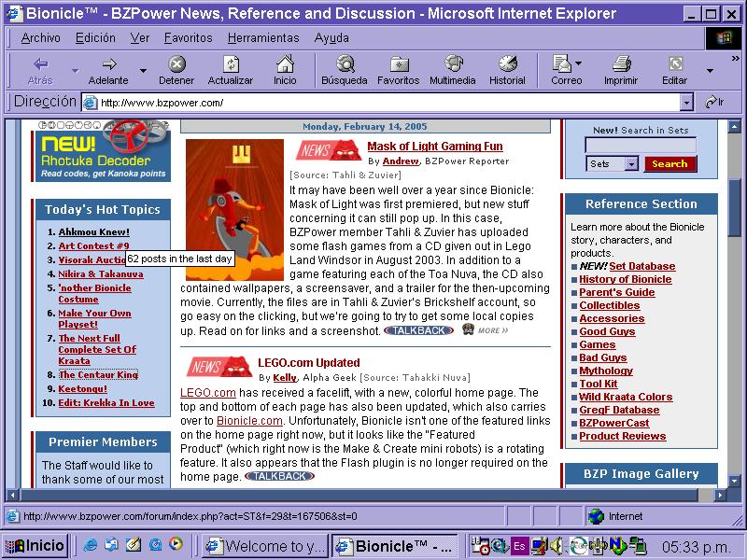Switch to the Welcome to y... taskbar window
Viewport: 747px width, 560px height.
click(x=265, y=546)
